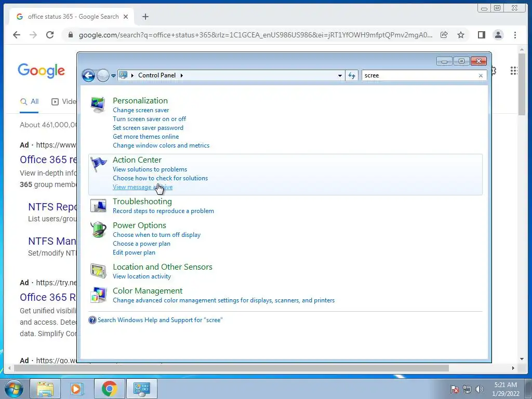Select the Videos search tab in Google

pos(64,101)
